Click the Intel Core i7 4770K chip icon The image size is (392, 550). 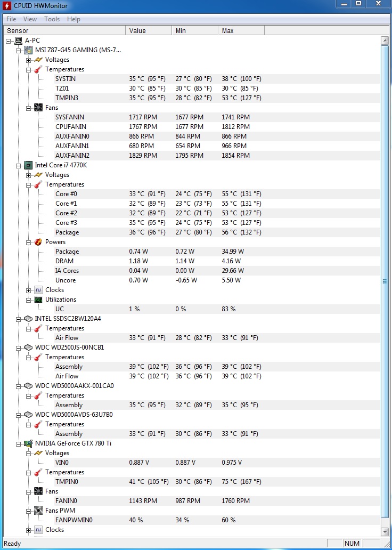click(28, 165)
